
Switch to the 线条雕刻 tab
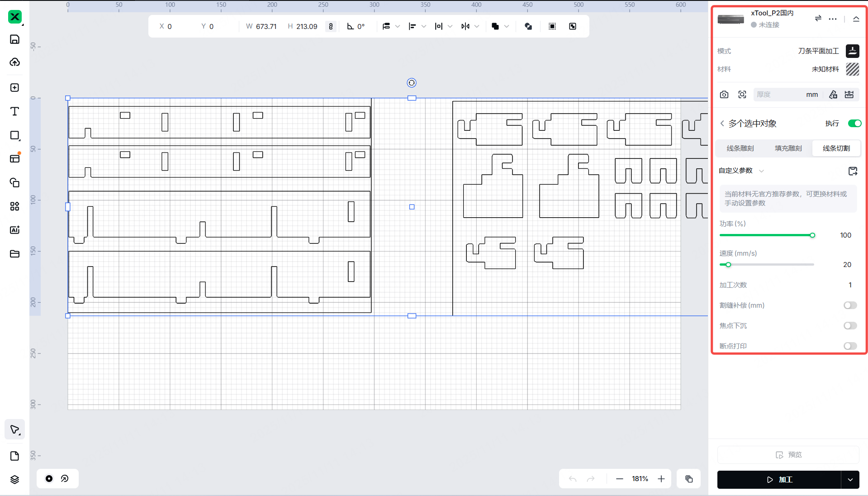tap(740, 148)
